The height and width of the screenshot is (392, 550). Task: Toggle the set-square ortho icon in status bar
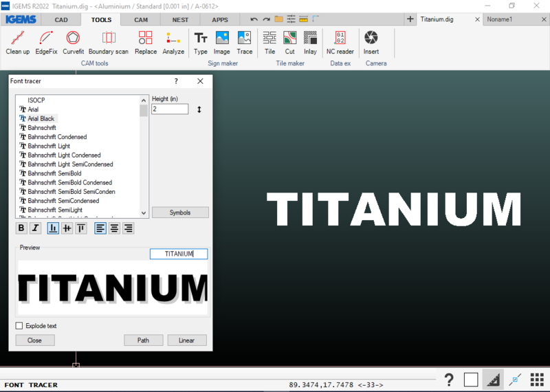(x=493, y=380)
